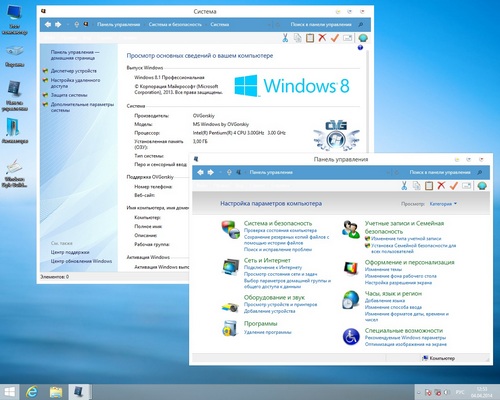500x400 pixels.
Task: Click Изменение темы link
Action: point(383,269)
